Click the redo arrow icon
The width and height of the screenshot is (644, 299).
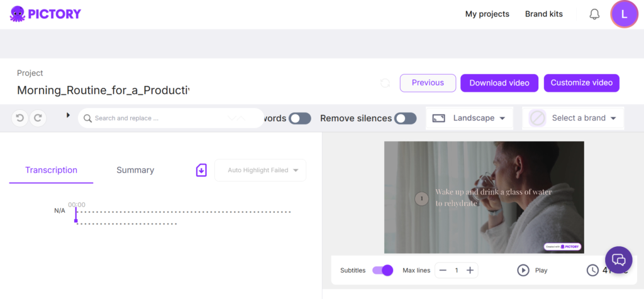coord(38,118)
